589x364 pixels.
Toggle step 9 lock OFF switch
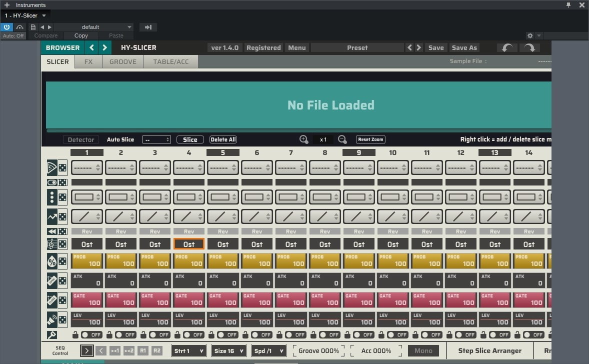363,334
